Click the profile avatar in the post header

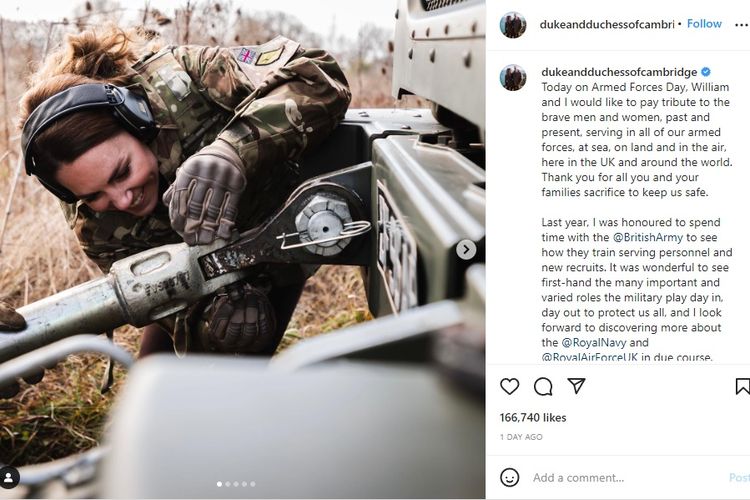click(x=513, y=25)
